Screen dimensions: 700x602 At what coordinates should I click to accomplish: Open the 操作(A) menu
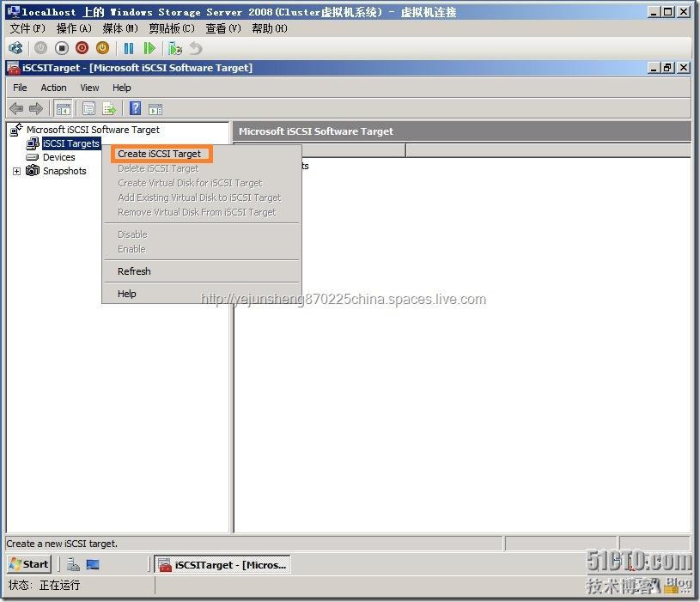point(74,28)
